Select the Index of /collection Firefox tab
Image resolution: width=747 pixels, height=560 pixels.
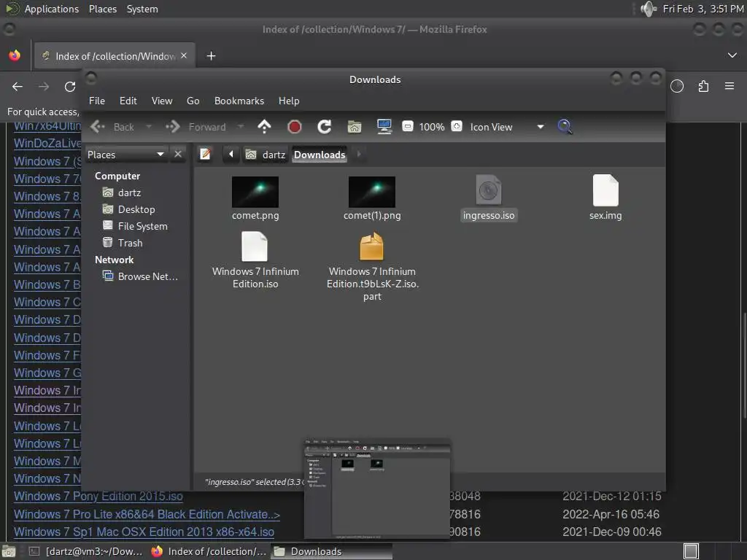tap(113, 55)
